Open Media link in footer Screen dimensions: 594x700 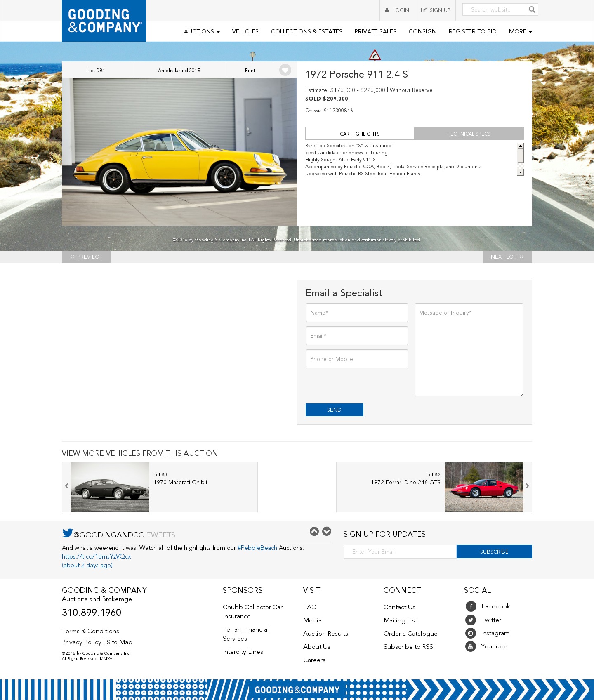pyautogui.click(x=312, y=620)
